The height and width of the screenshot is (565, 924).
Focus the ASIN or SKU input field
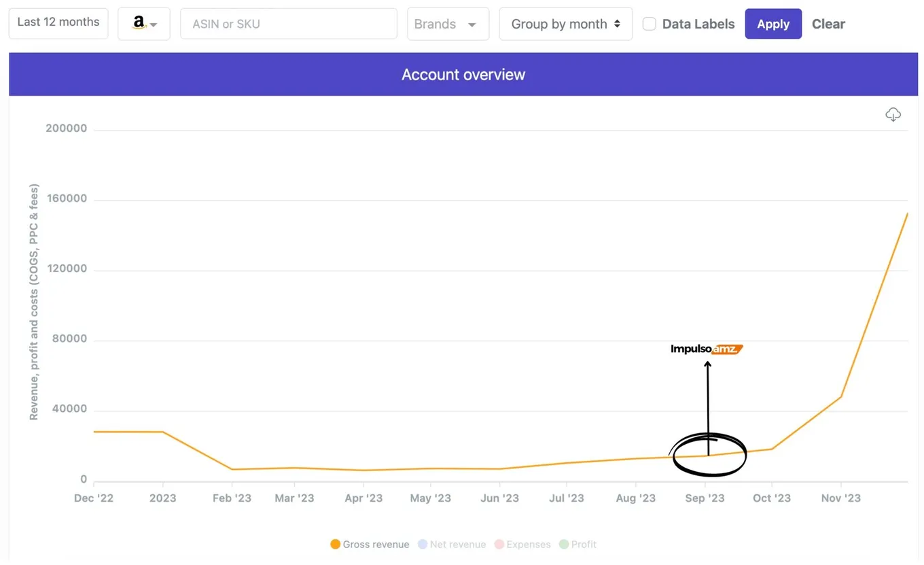point(289,24)
